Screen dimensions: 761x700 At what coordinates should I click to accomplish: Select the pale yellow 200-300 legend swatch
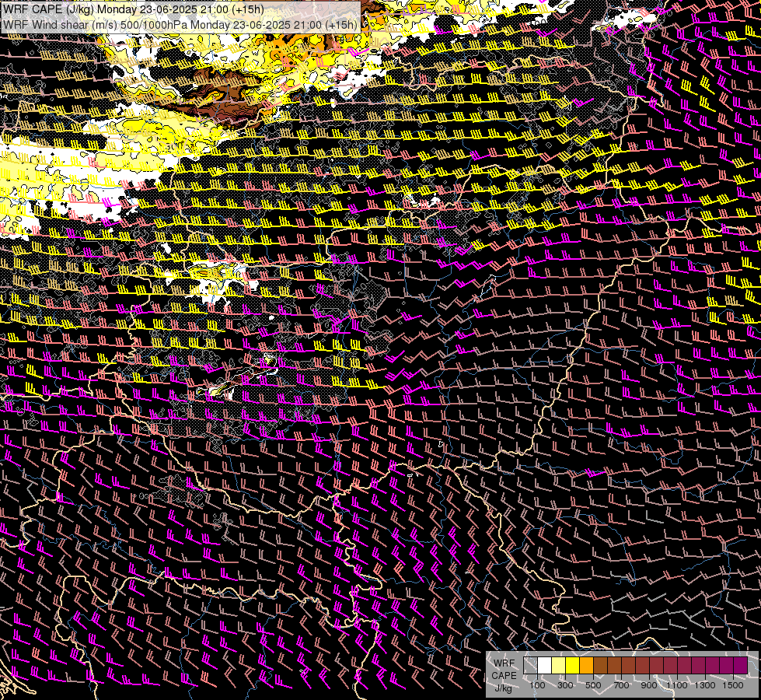(558, 666)
